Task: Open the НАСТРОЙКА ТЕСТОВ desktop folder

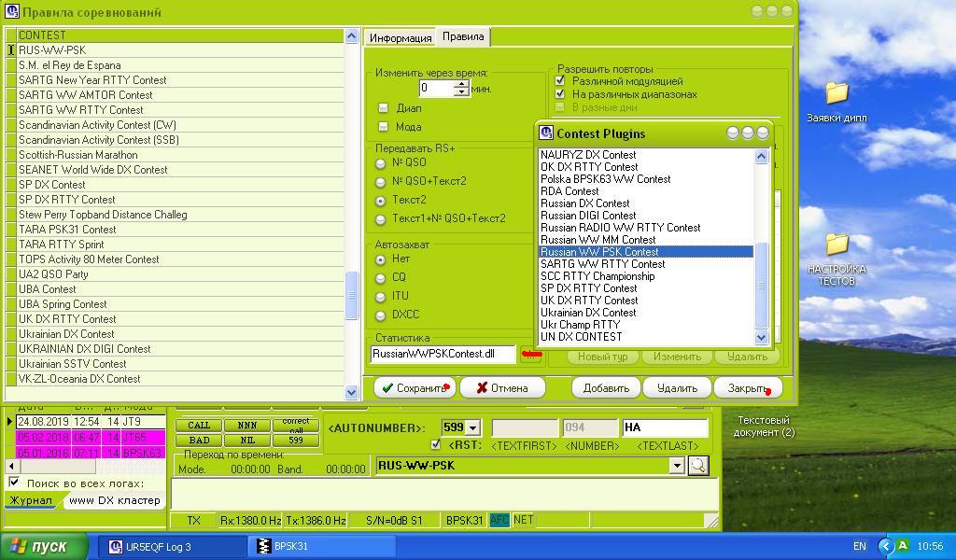Action: tap(836, 245)
